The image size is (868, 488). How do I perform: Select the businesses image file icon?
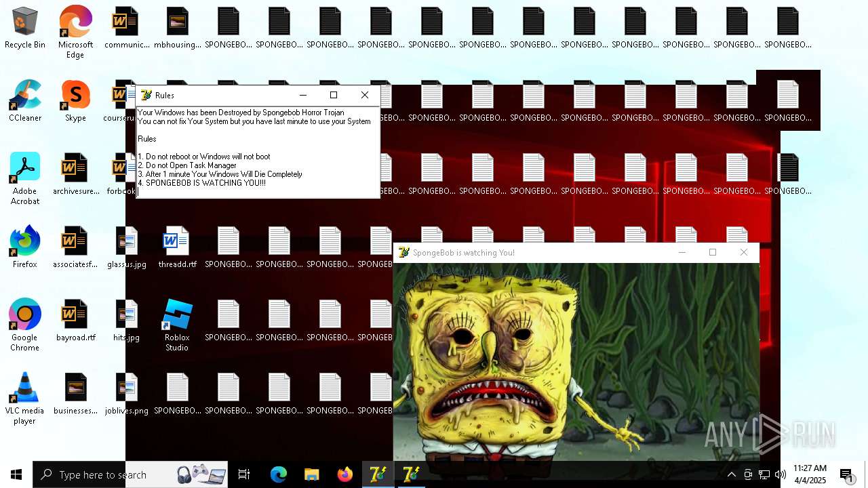click(75, 394)
